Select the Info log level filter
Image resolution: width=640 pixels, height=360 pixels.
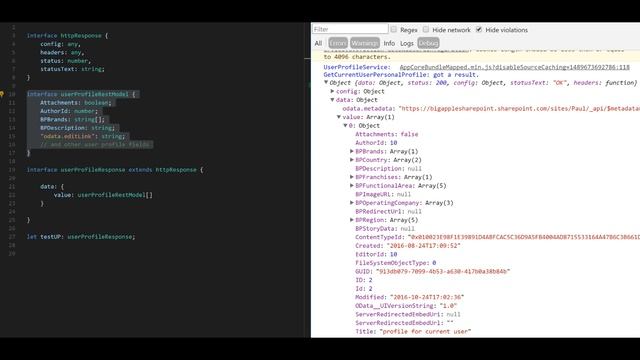coord(389,43)
